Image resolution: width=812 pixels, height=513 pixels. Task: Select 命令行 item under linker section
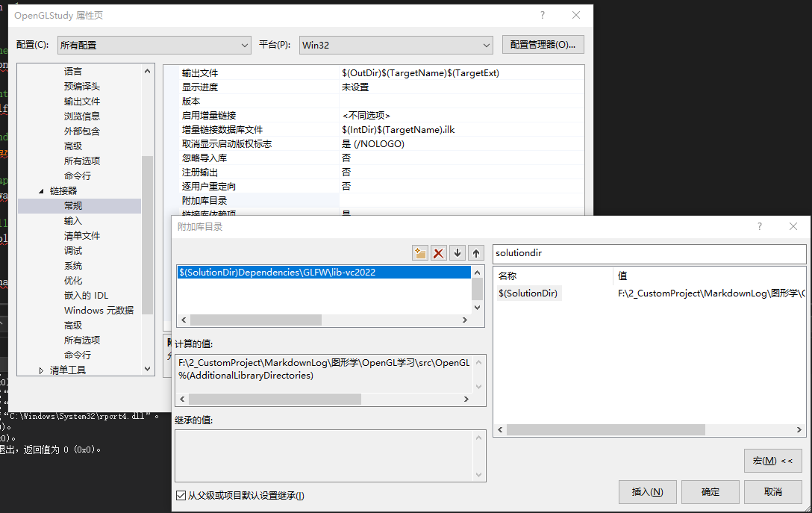point(78,355)
